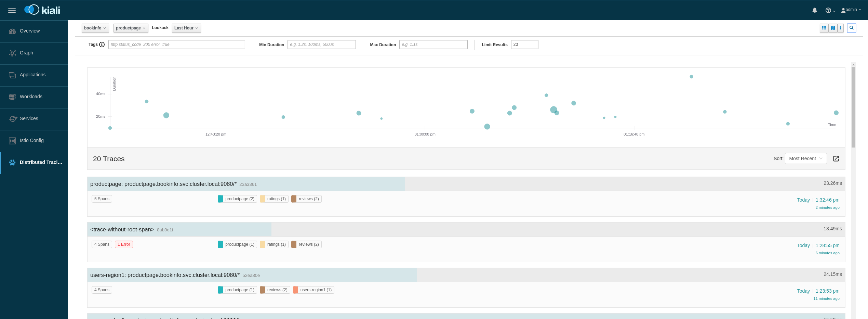
Task: Click the Applications icon in sidebar
Action: (12, 75)
